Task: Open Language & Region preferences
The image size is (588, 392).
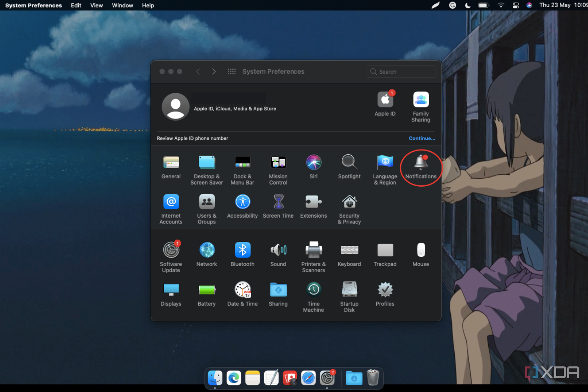Action: click(x=385, y=163)
